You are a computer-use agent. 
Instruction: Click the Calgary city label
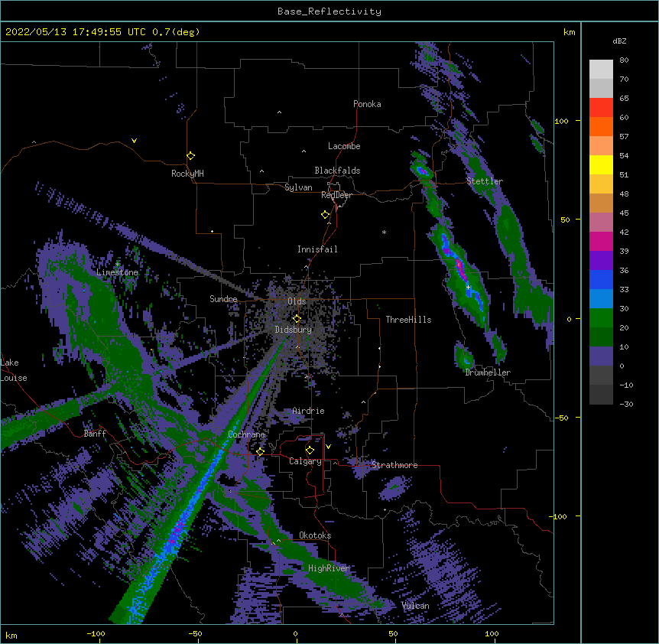[305, 461]
